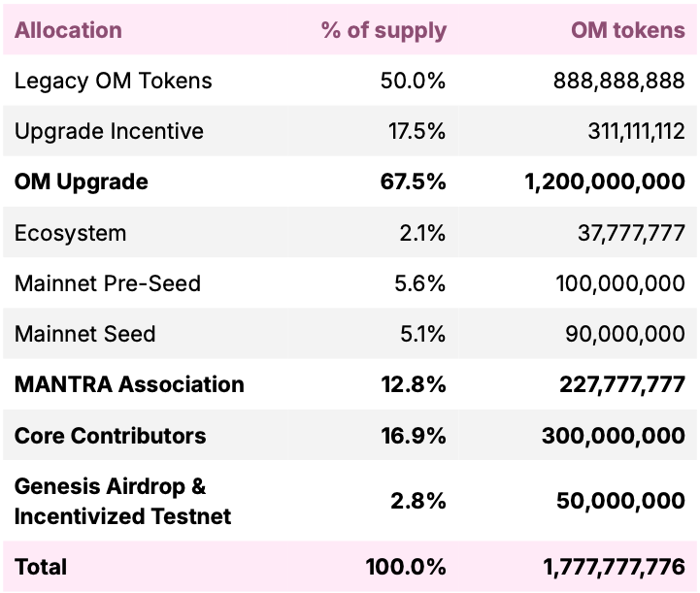
Task: Select Genesis Airdrop & Incentivized Testnet label
Action: (x=122, y=500)
